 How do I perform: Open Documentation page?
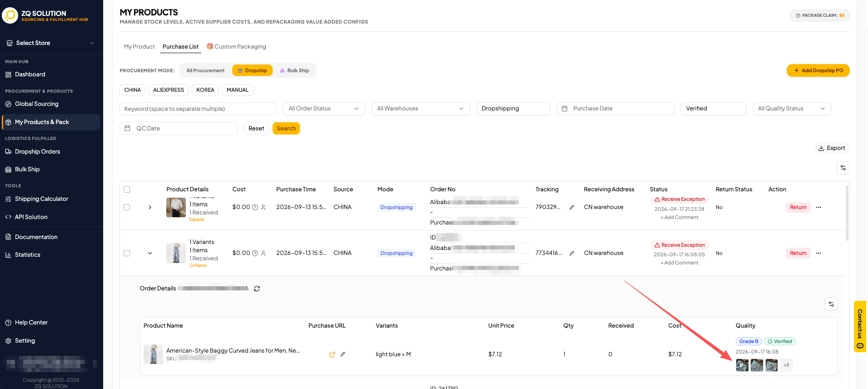point(36,237)
